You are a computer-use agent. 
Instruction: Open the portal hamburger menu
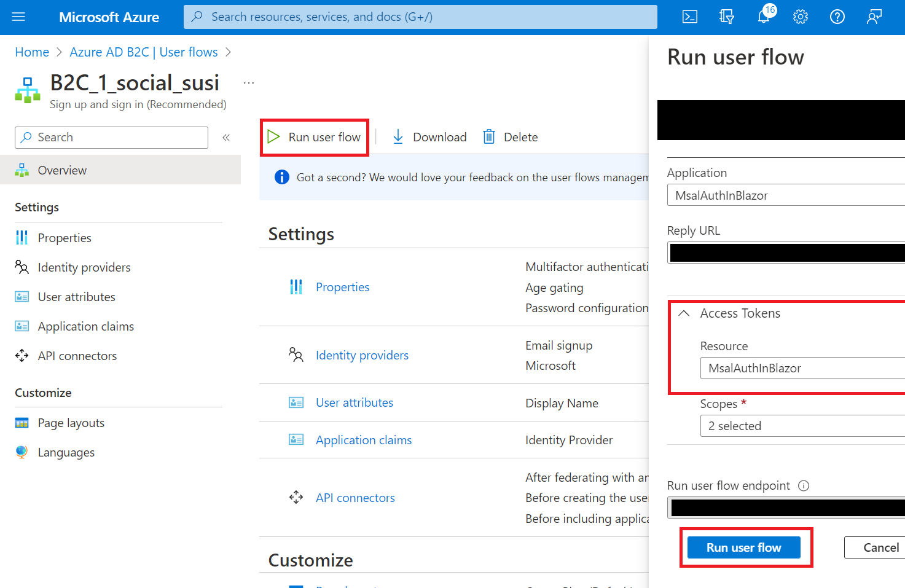click(18, 17)
